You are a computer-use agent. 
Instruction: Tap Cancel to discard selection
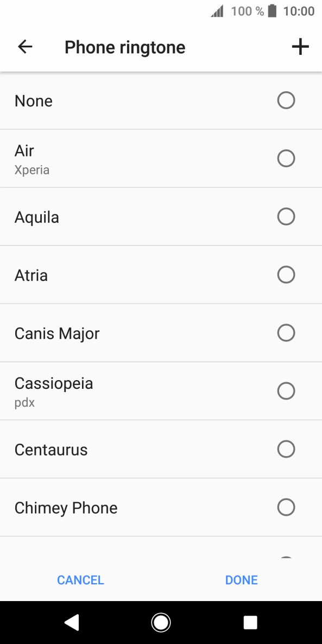(80, 579)
